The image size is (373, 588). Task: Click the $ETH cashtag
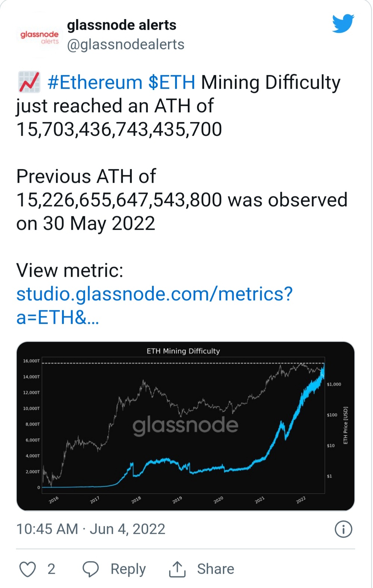(x=172, y=82)
